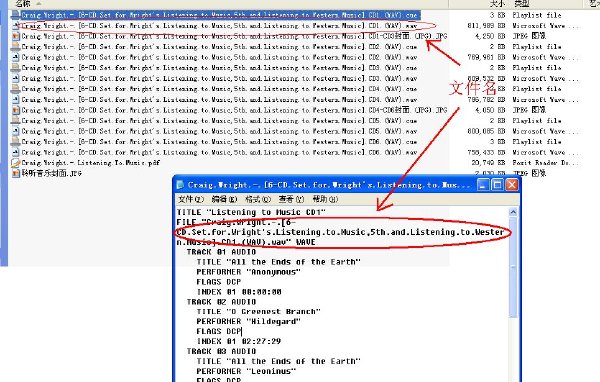This screenshot has height=382, width=600.
Task: Click the line "INDEX 01 00:00:00"
Action: 239,292
